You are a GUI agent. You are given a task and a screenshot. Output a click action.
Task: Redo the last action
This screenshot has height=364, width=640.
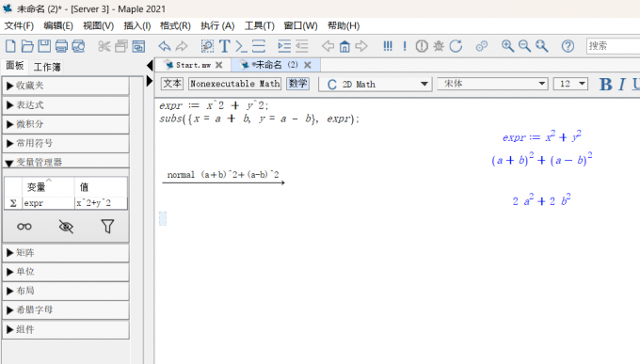coord(182,46)
